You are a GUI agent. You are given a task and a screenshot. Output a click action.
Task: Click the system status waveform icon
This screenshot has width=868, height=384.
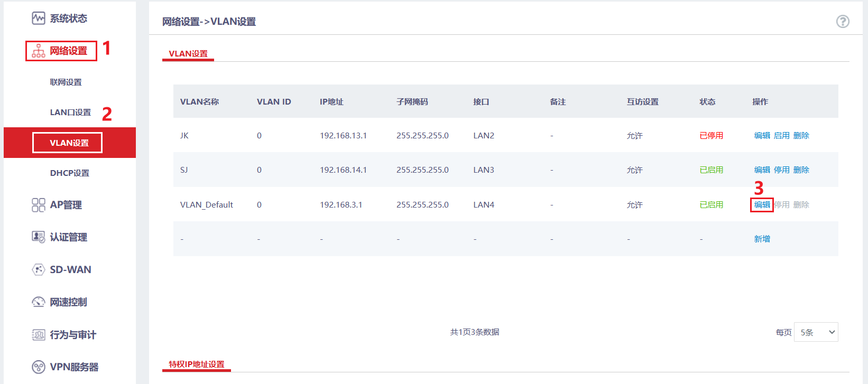(x=38, y=18)
